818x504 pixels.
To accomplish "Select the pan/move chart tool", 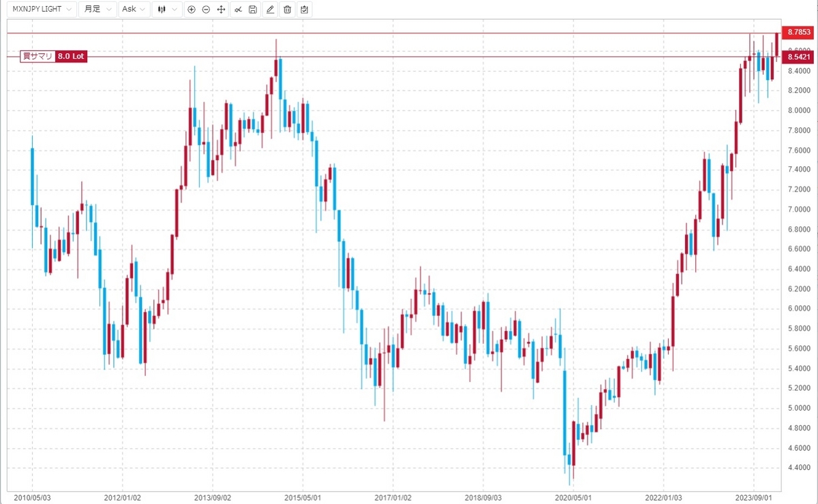I will 221,10.
